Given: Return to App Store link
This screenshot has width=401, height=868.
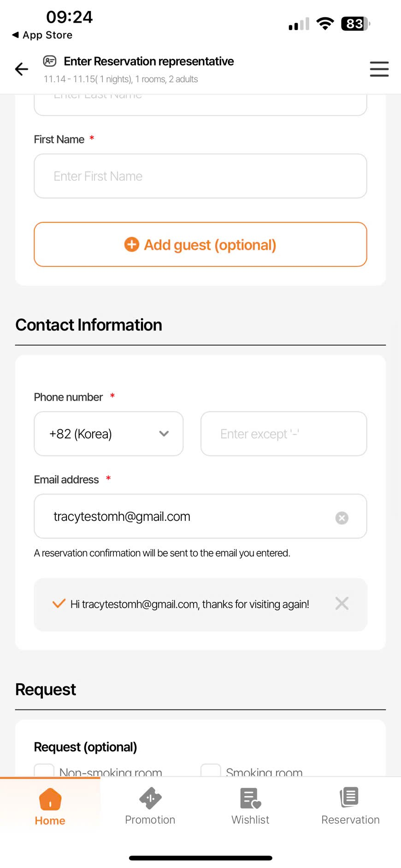Looking at the screenshot, I should coord(42,35).
